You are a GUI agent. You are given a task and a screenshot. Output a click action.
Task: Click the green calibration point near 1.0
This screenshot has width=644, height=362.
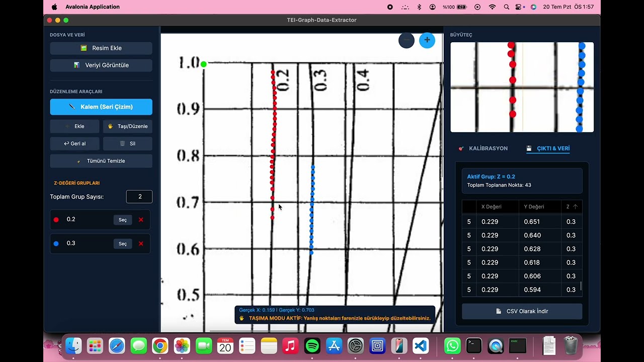pyautogui.click(x=203, y=64)
